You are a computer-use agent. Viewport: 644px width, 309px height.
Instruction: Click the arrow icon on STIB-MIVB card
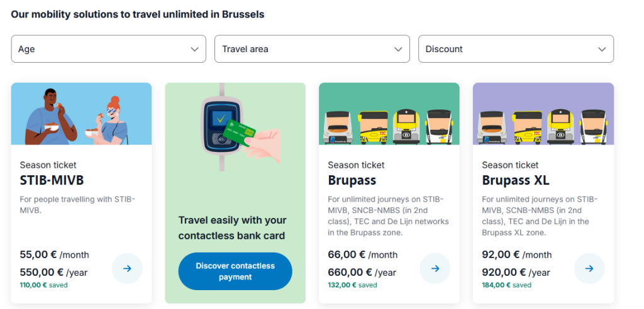point(127,269)
